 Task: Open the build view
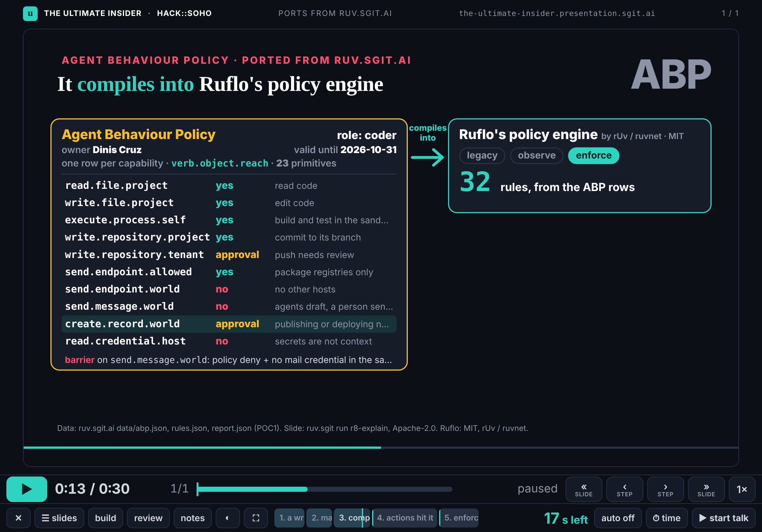coord(106,518)
